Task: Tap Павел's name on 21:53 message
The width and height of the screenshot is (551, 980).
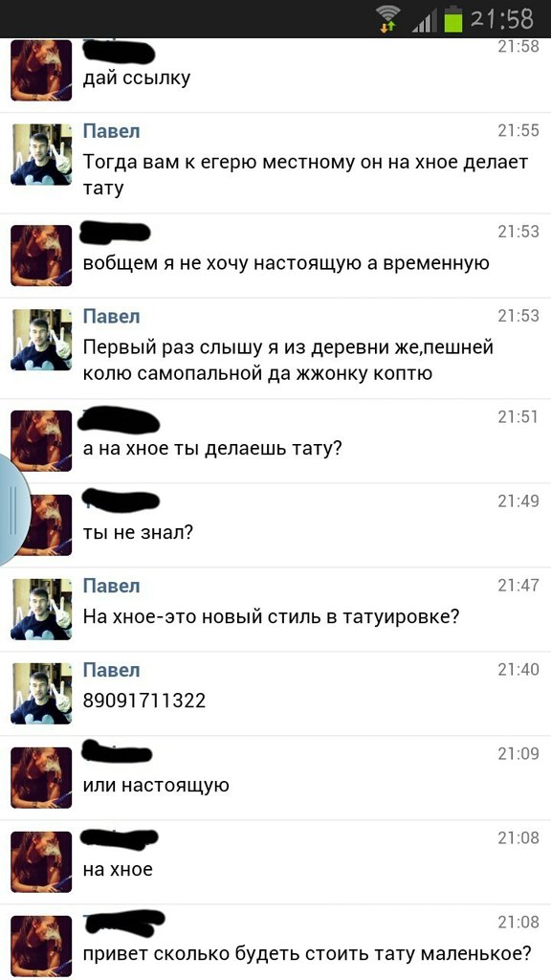Action: pos(112,316)
